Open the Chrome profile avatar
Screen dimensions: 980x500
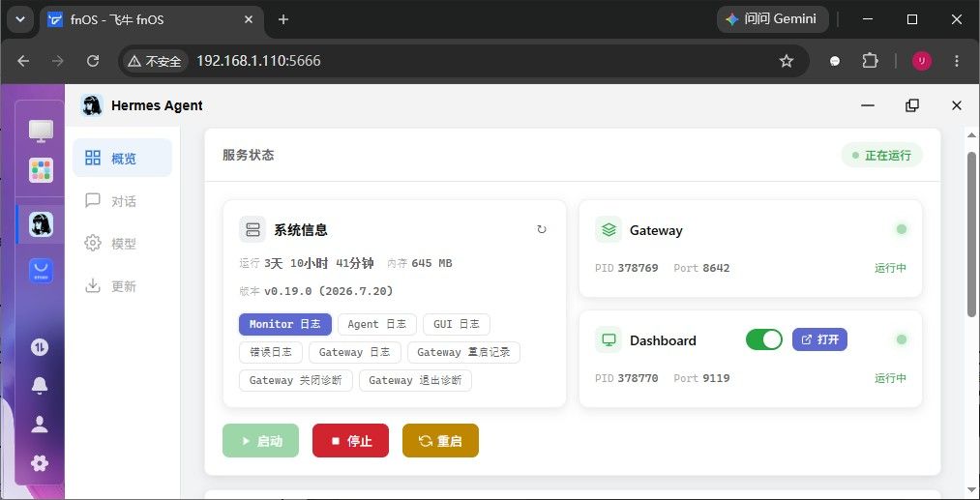[922, 61]
